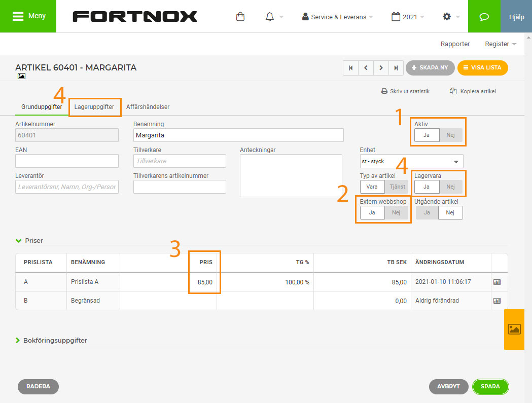This screenshot has width=532, height=403.
Task: Open the orange image side panel icon
Action: (x=514, y=329)
